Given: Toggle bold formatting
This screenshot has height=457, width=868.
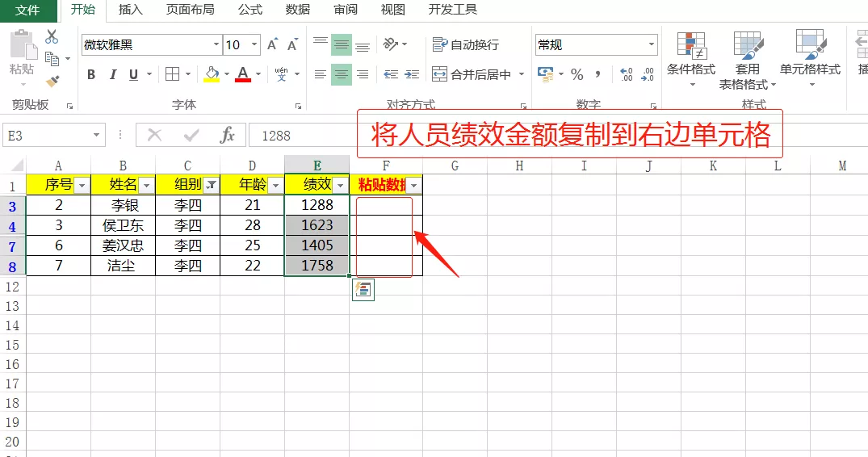Looking at the screenshot, I should click(x=91, y=74).
